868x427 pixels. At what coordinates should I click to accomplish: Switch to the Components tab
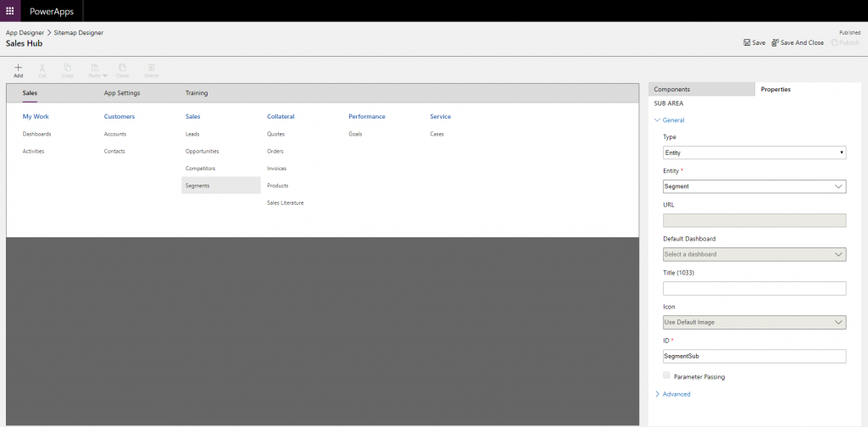pyautogui.click(x=701, y=89)
